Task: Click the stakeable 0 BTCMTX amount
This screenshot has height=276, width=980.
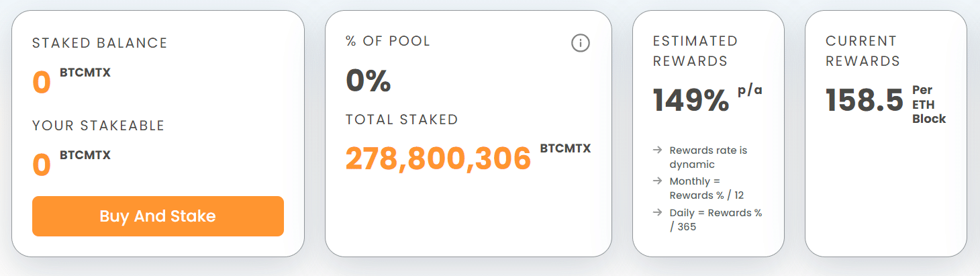Action: pyautogui.click(x=42, y=165)
